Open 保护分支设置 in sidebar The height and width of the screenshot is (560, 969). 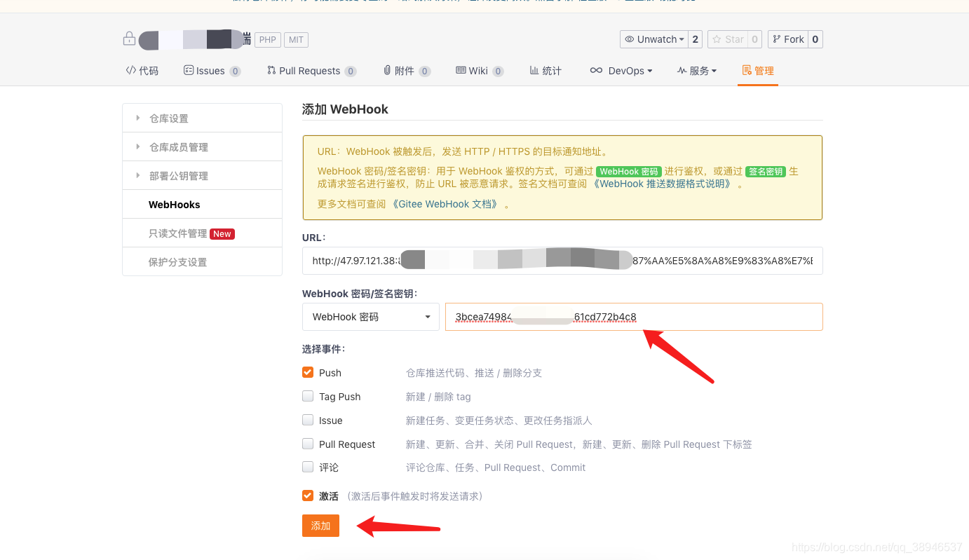click(202, 261)
